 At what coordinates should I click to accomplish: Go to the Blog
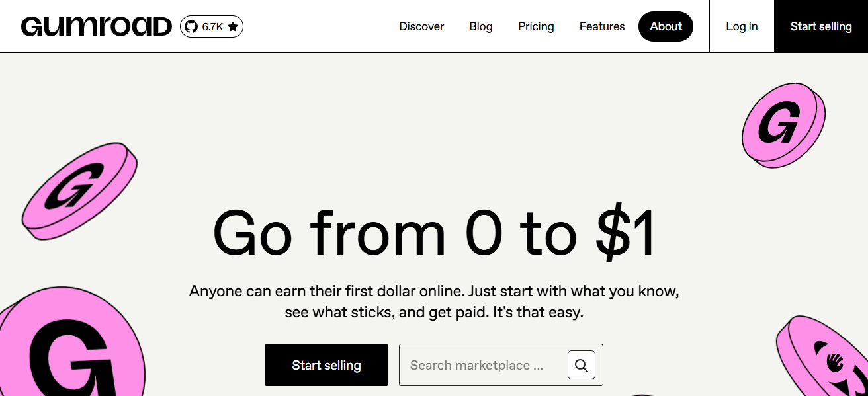click(x=481, y=26)
